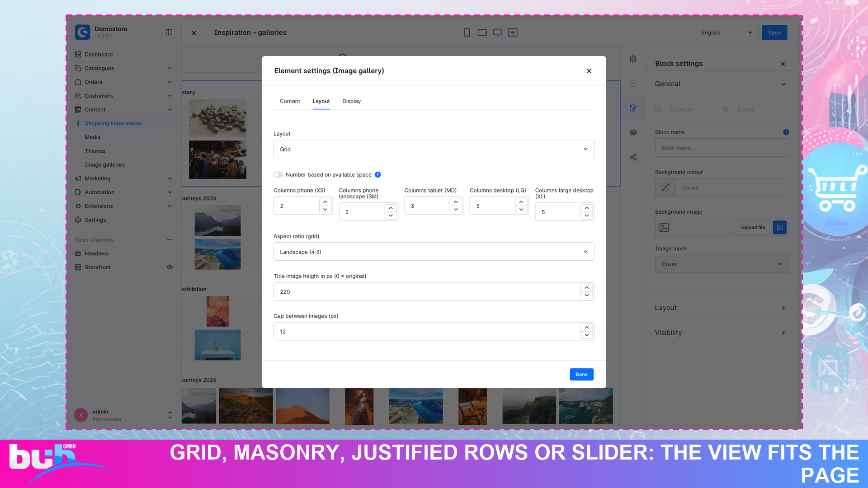This screenshot has height=488, width=868.
Task: Switch to the Display tab
Action: 351,101
